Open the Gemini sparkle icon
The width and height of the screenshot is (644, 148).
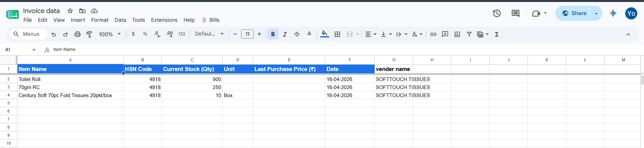(x=613, y=13)
